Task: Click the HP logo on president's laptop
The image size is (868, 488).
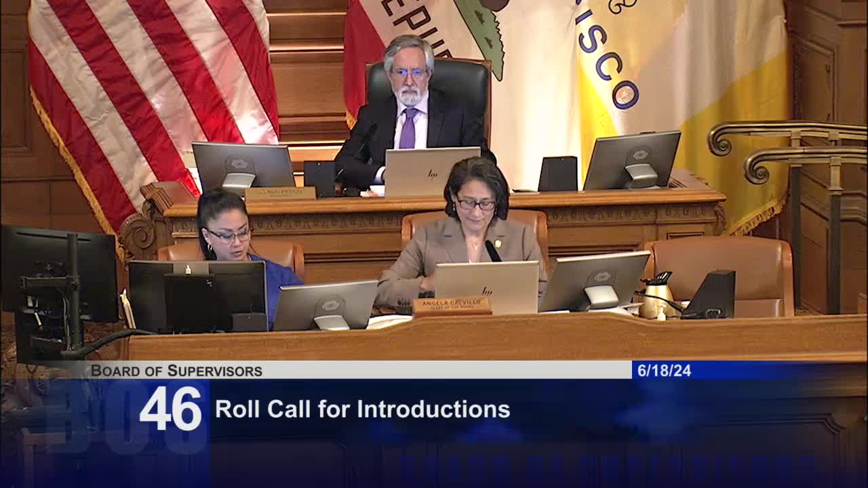Action: [432, 174]
